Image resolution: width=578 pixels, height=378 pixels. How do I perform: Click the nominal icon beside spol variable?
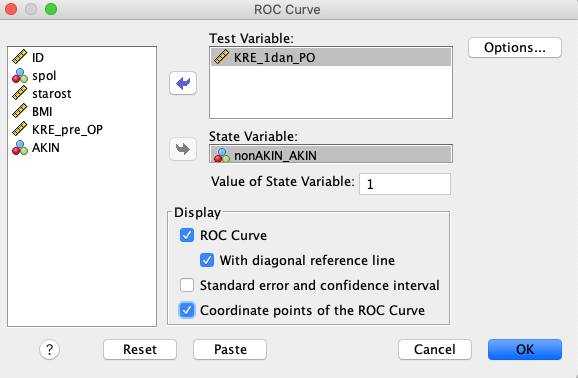20,75
